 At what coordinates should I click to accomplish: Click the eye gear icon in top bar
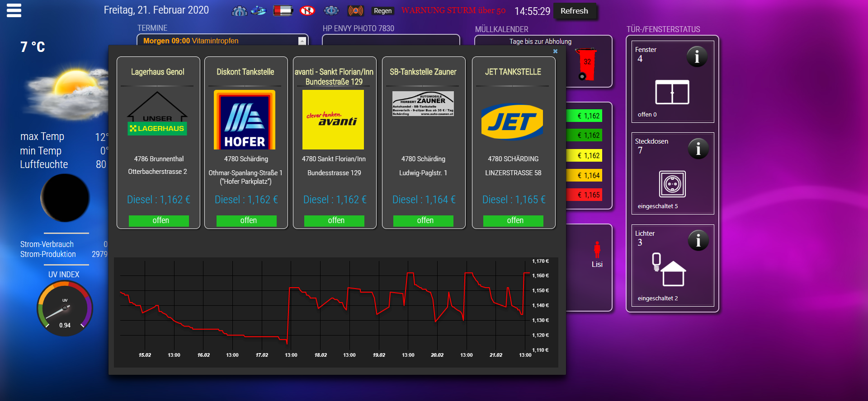(331, 10)
